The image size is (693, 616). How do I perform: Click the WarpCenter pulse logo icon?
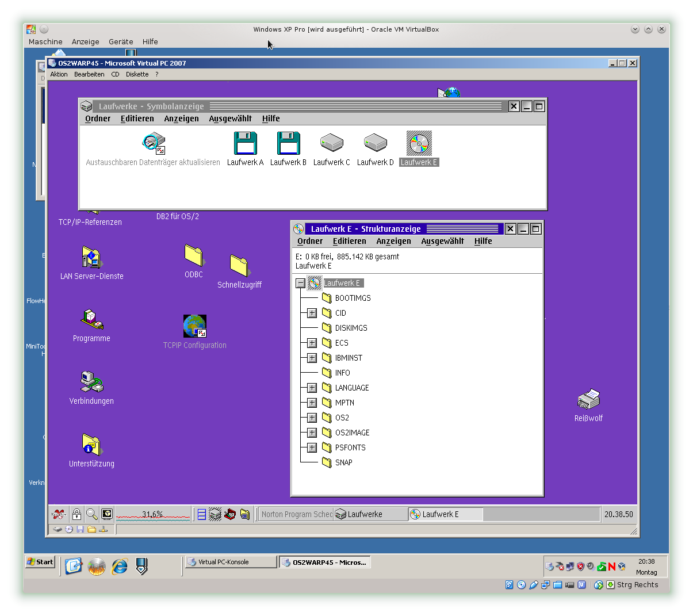[x=59, y=514]
